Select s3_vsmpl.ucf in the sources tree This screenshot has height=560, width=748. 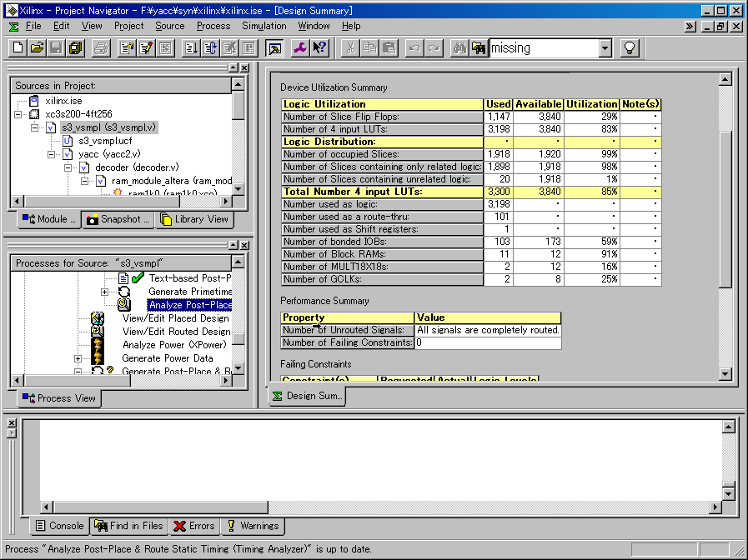[105, 141]
